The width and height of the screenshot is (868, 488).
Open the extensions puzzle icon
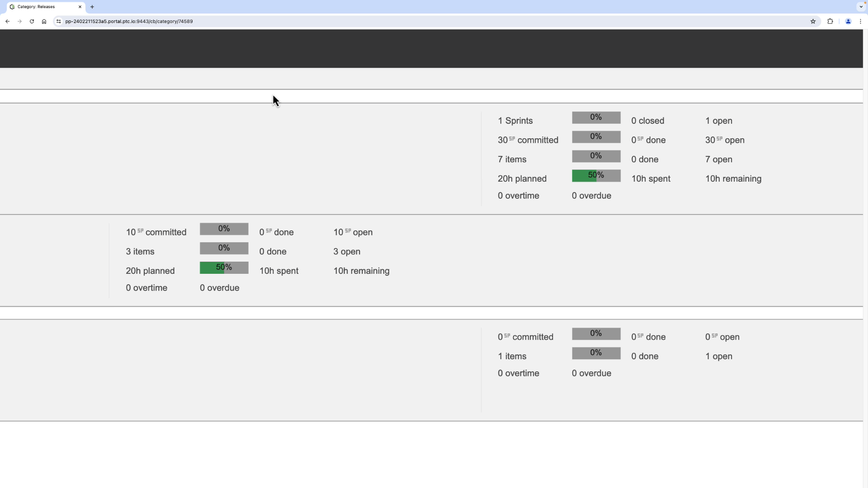[830, 21]
